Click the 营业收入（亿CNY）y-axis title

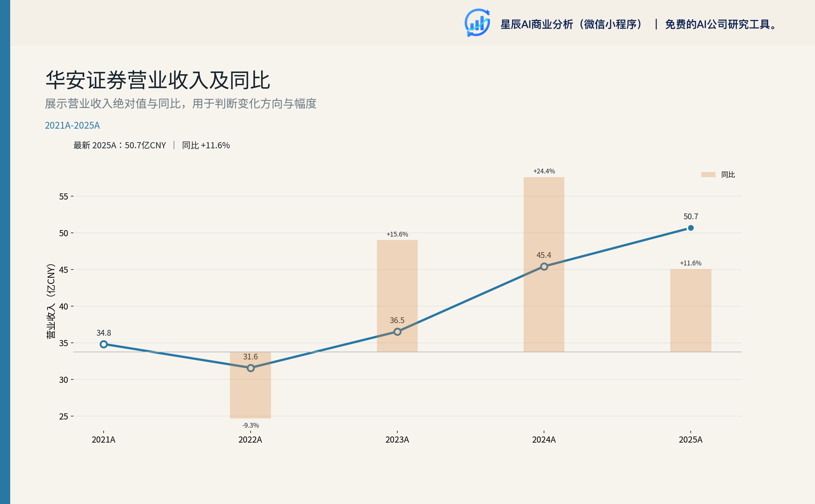pyautogui.click(x=51, y=301)
